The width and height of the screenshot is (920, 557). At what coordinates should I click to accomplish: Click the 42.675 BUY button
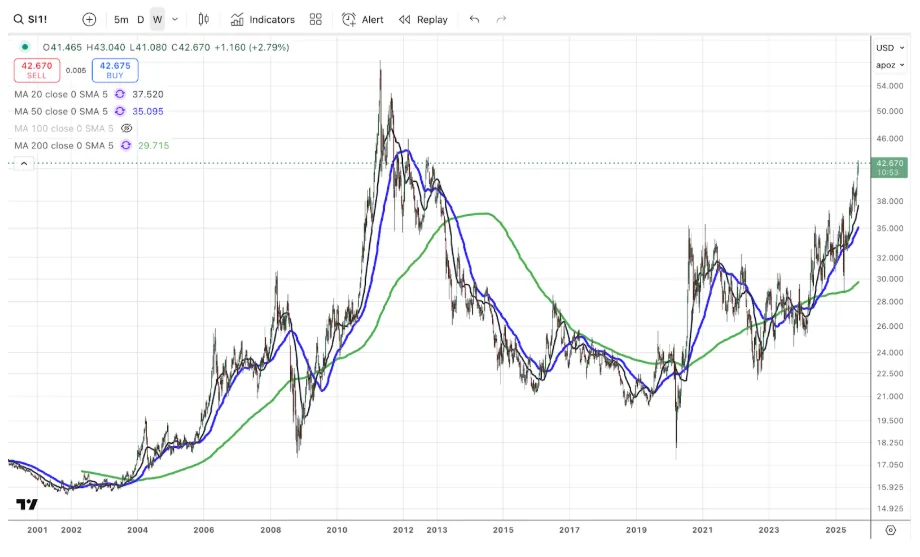pyautogui.click(x=115, y=70)
